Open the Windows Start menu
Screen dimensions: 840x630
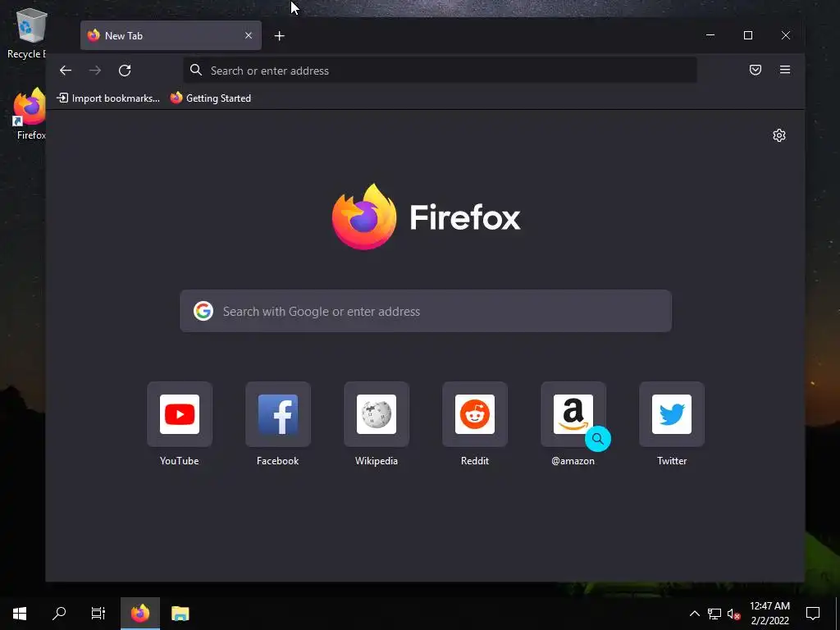click(20, 614)
